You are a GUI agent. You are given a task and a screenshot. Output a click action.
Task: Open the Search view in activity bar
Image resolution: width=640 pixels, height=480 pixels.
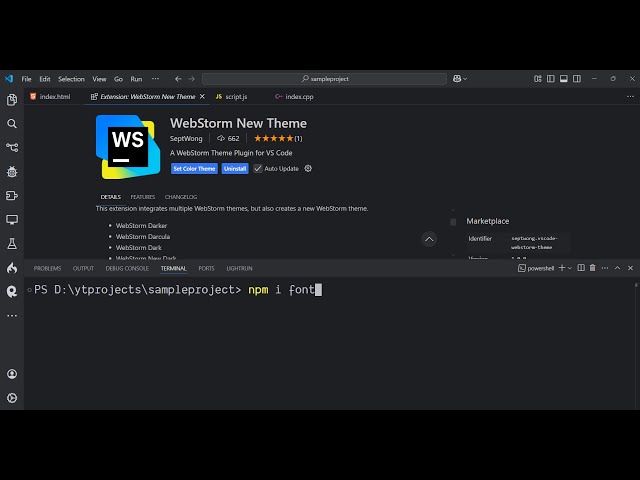[12, 124]
